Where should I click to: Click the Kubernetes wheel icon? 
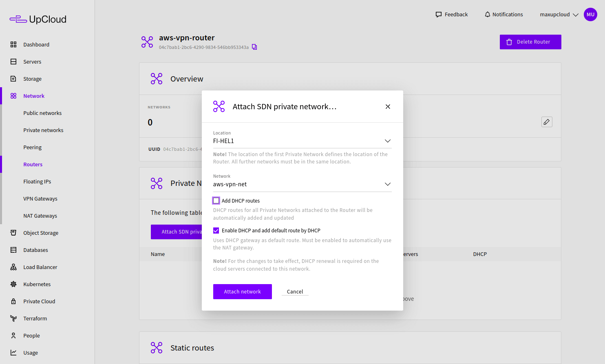[13, 284]
